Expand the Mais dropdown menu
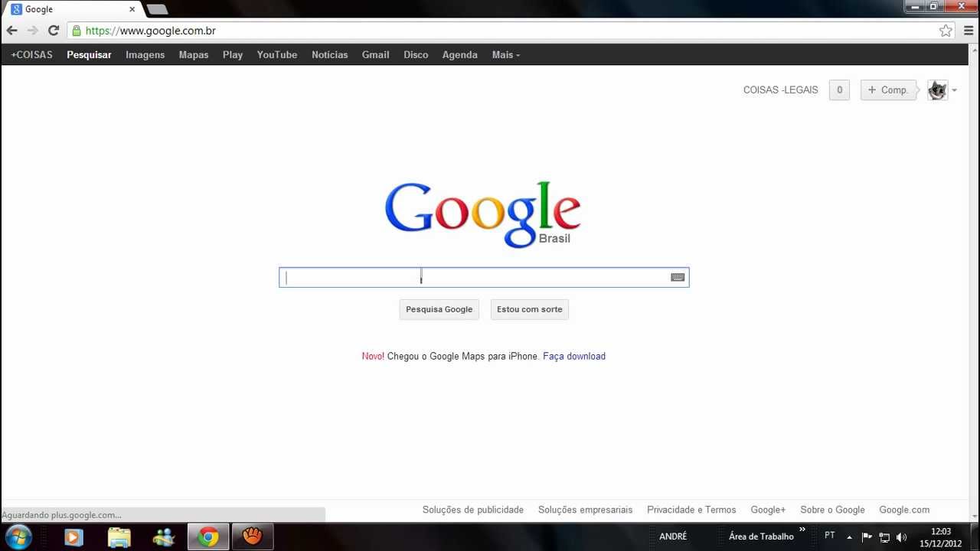Viewport: 980px width, 551px height. pos(505,55)
